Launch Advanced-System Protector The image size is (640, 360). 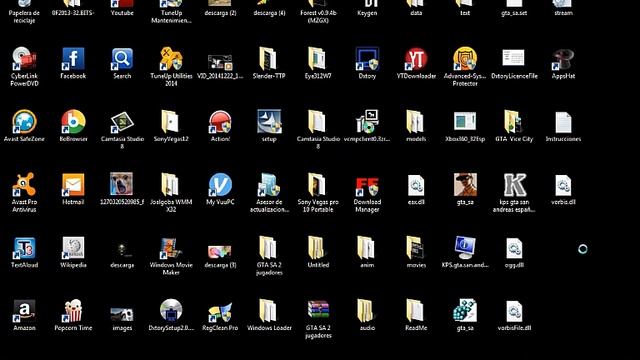(465, 59)
